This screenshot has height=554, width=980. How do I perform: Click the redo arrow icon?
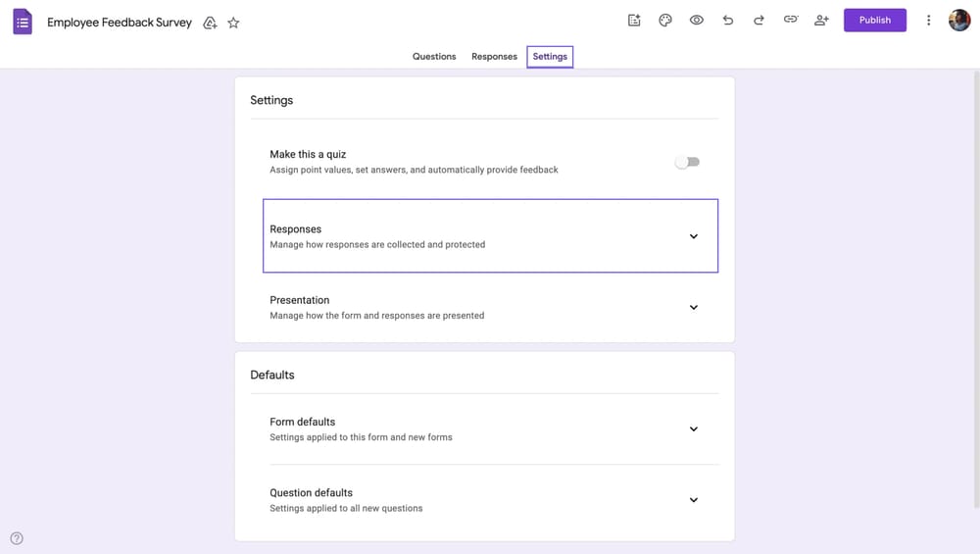tap(759, 20)
